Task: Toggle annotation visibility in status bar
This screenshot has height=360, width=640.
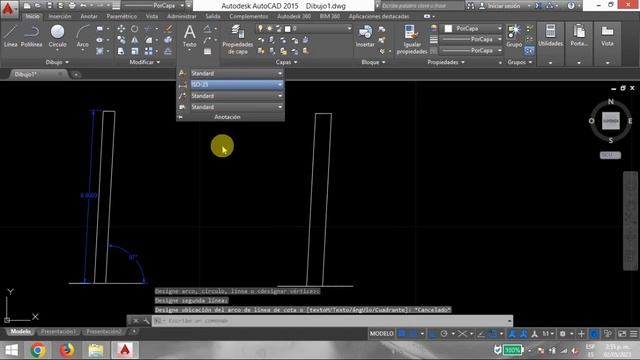Action: 512,334
